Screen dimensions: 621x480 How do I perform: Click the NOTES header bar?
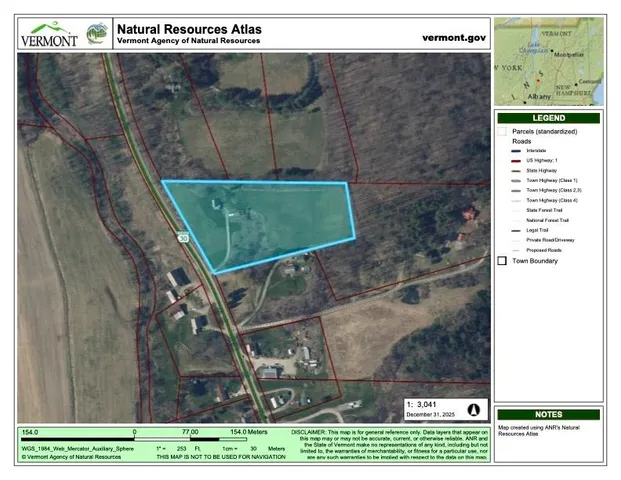[x=549, y=415]
